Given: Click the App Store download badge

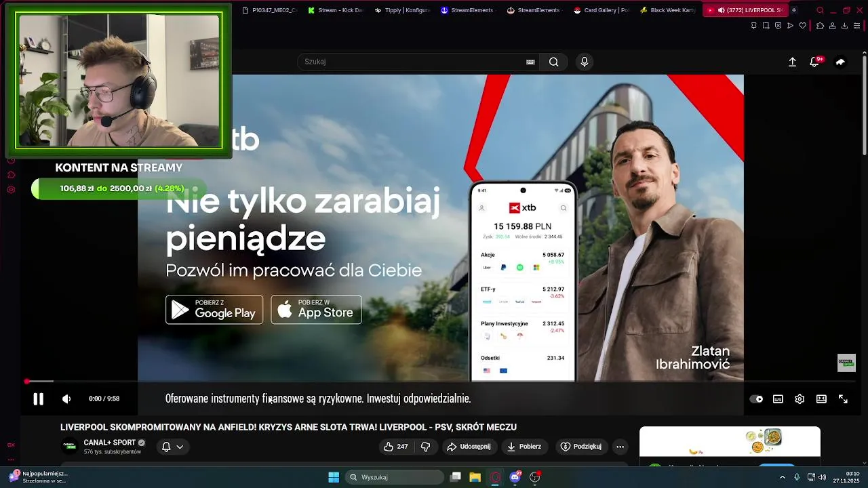Looking at the screenshot, I should (316, 310).
